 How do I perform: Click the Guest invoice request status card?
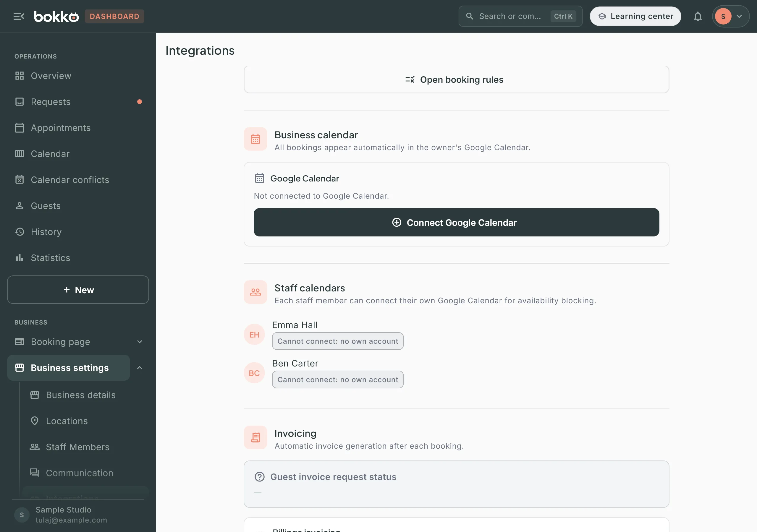coord(456,484)
